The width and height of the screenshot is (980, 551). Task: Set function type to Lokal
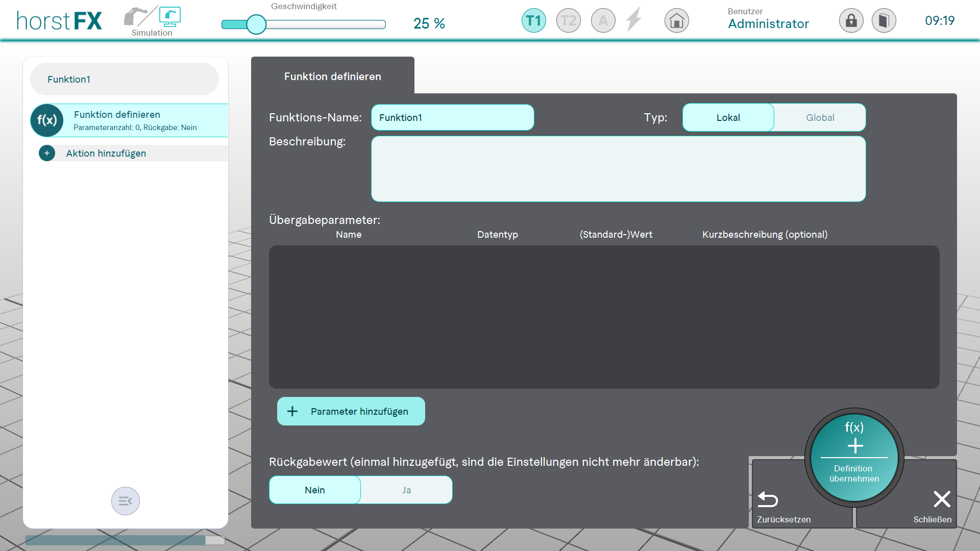click(x=728, y=118)
